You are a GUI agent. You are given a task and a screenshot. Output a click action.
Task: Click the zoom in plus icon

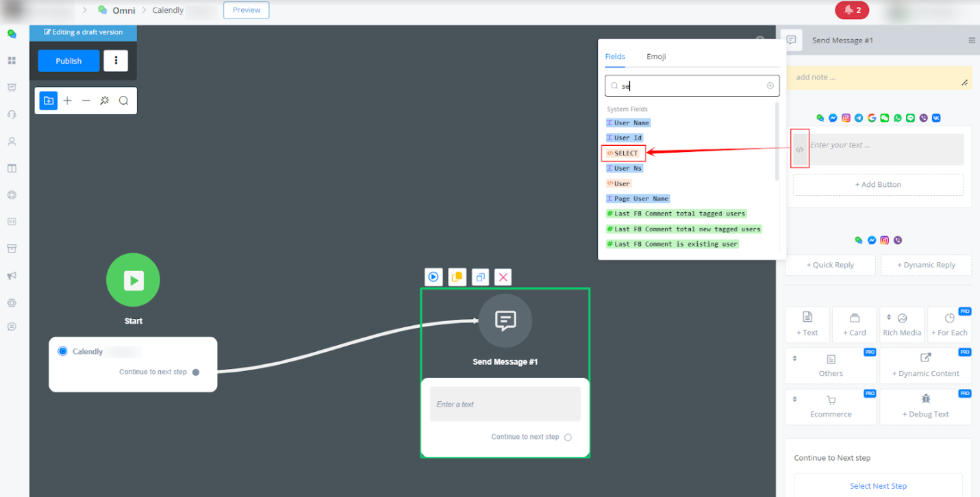67,101
